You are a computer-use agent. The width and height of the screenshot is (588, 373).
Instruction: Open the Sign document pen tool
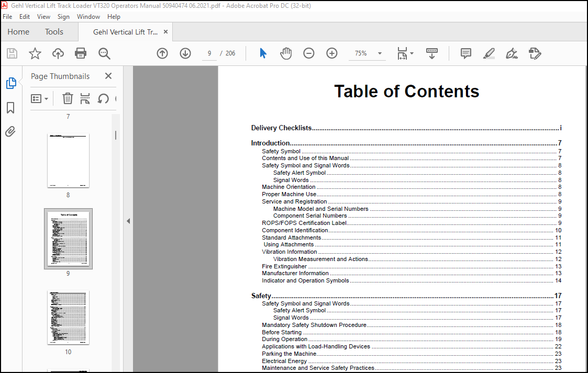(x=512, y=53)
